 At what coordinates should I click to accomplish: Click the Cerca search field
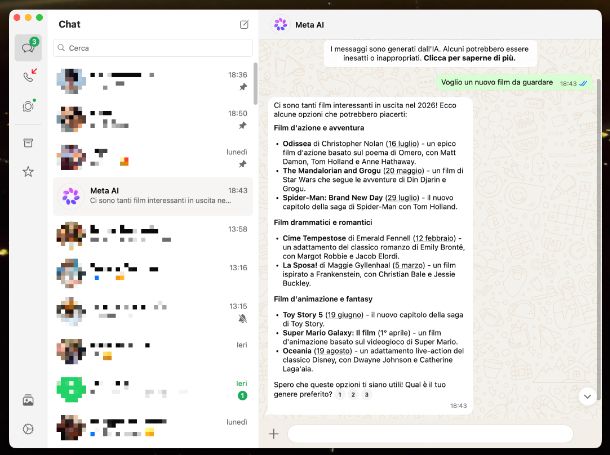(x=153, y=48)
